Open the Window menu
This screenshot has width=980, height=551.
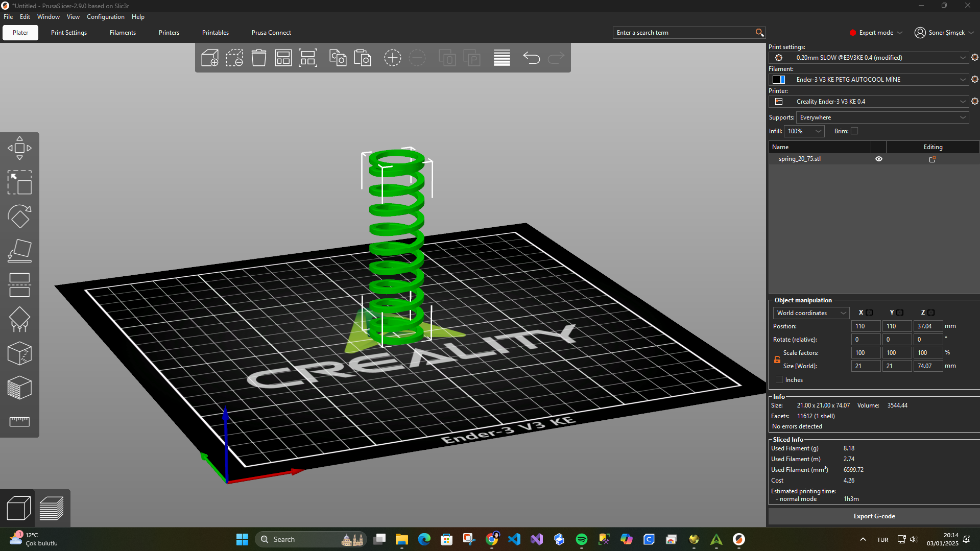click(49, 17)
